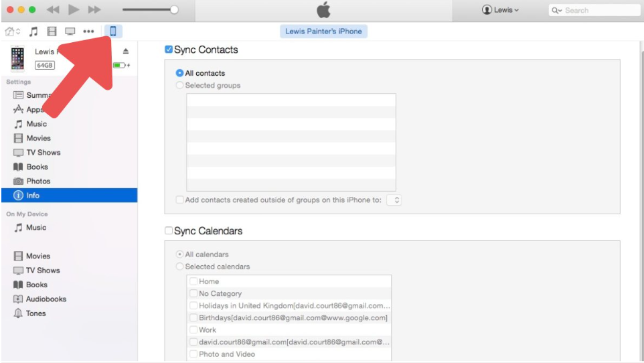Open Audiobooks under On My Device
Viewport: 644px width, 363px height.
46,299
